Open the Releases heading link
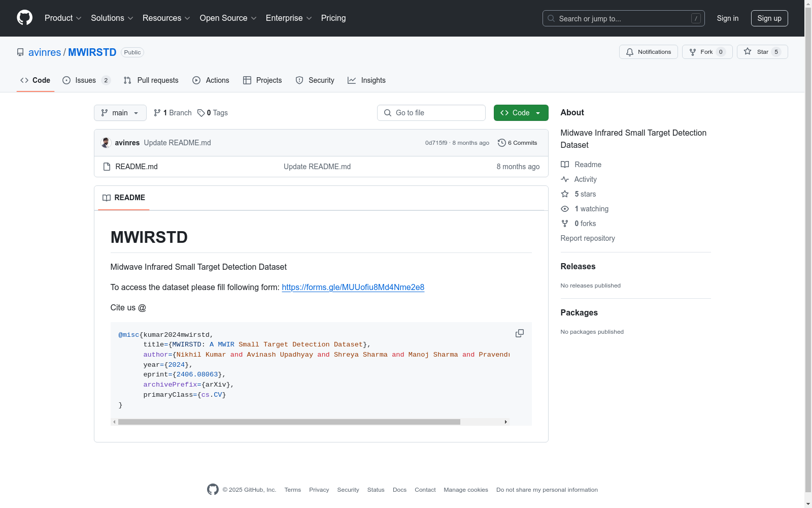812x508 pixels. (x=578, y=266)
